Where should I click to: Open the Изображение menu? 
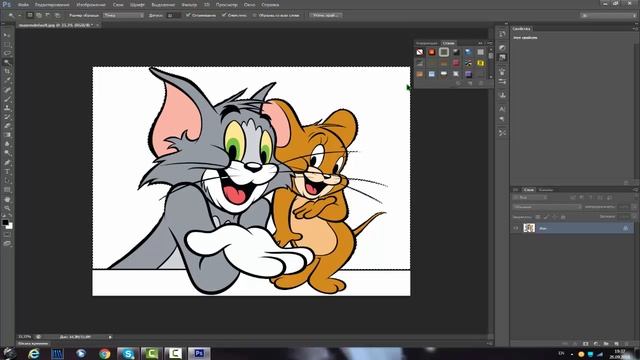click(91, 5)
